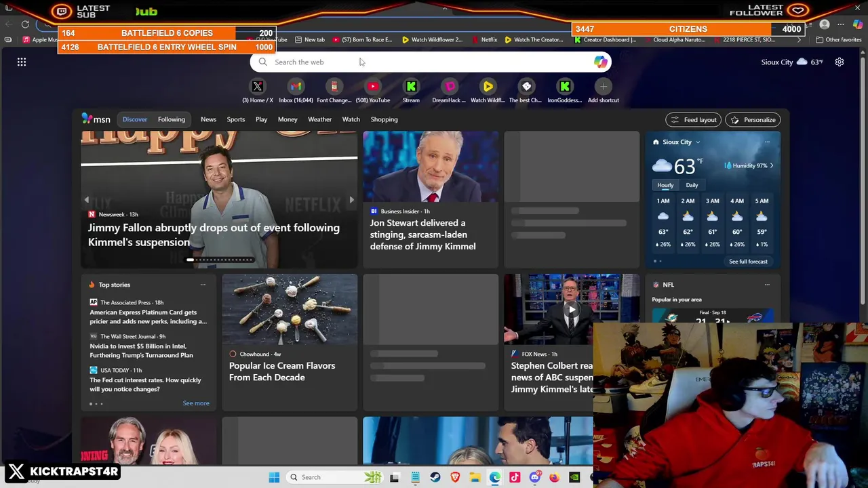
Task: Open page settings gear icon
Action: point(840,62)
